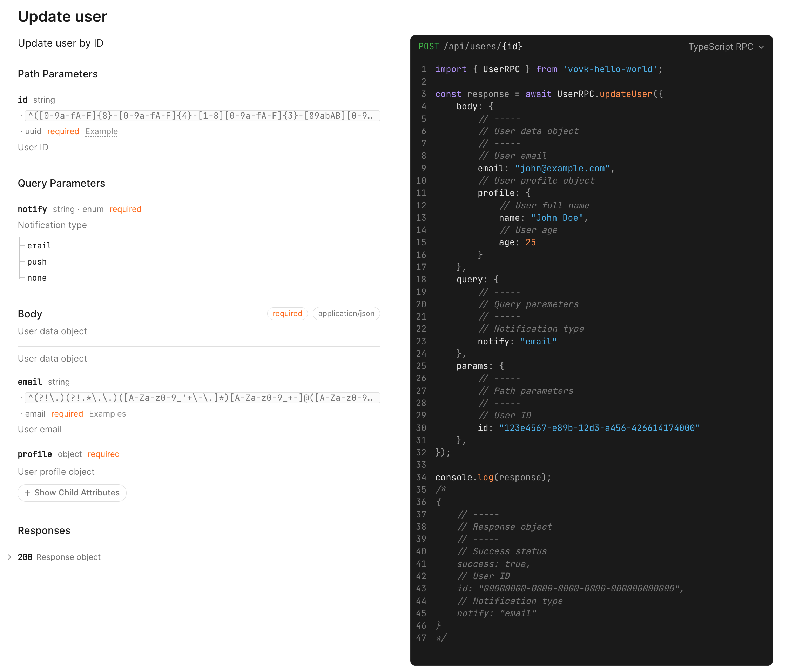Click the chevron next to TypeScript RPC

[761, 47]
